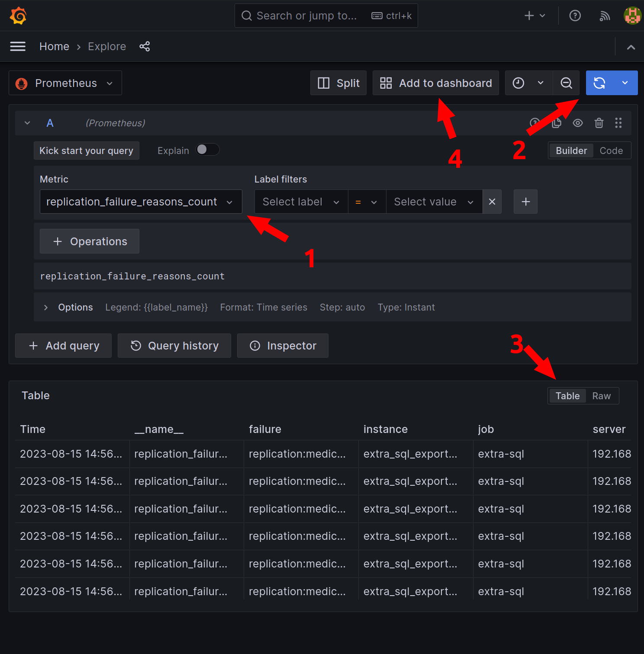
Task: Open the hamburger navigation menu
Action: click(18, 46)
